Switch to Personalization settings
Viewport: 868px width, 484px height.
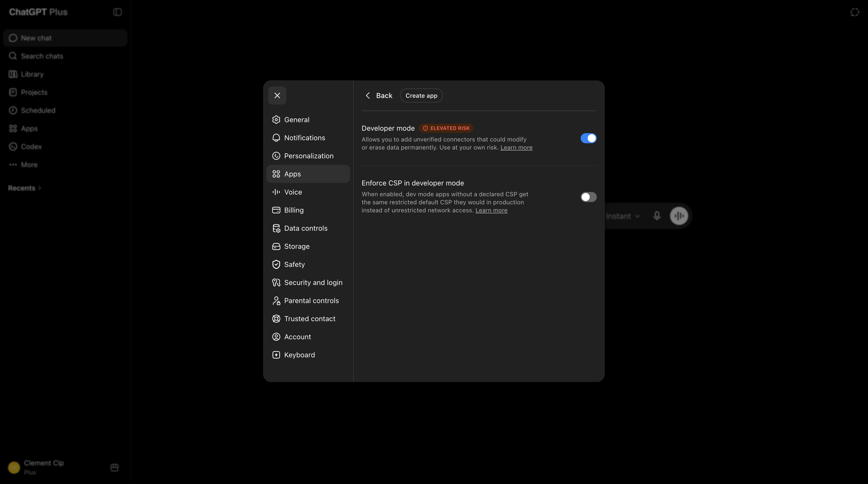coord(308,156)
